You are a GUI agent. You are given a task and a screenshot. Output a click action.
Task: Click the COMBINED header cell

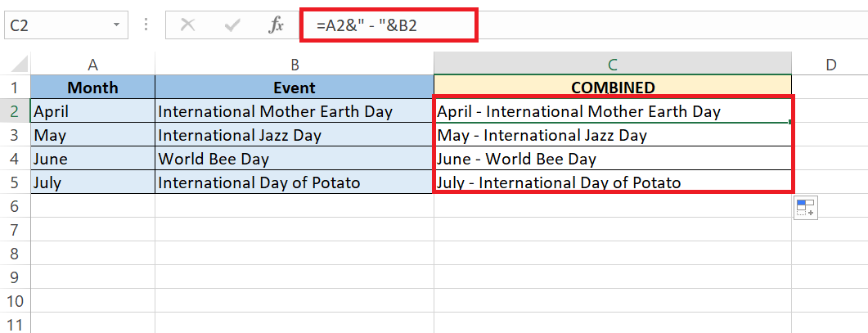pos(613,87)
